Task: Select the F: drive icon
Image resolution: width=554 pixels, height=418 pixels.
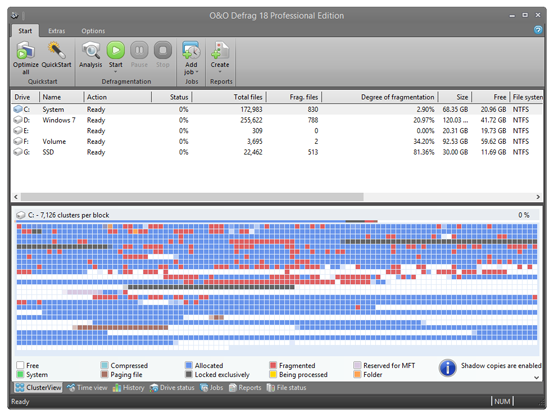Action: pyautogui.click(x=18, y=141)
